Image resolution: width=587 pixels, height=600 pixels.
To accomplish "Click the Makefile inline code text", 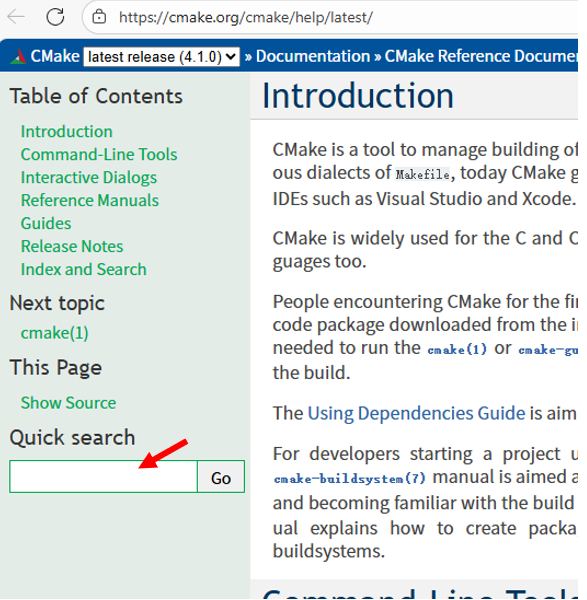I will click(422, 174).
